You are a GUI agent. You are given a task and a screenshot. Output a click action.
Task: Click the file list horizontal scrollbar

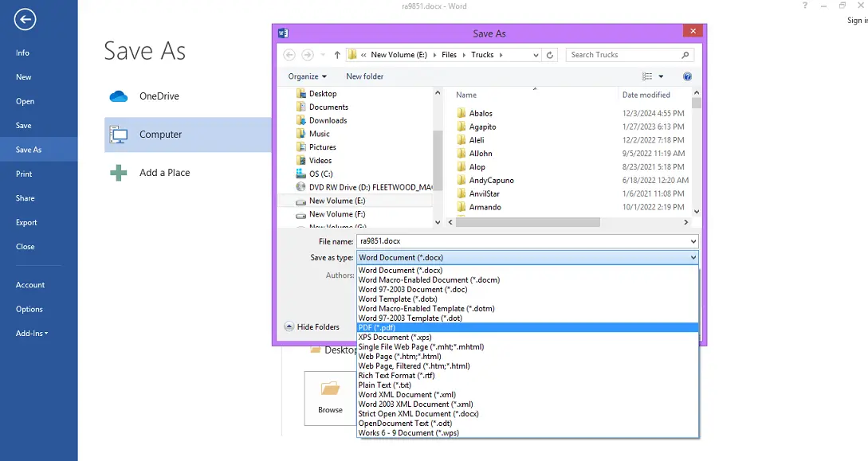click(x=528, y=222)
